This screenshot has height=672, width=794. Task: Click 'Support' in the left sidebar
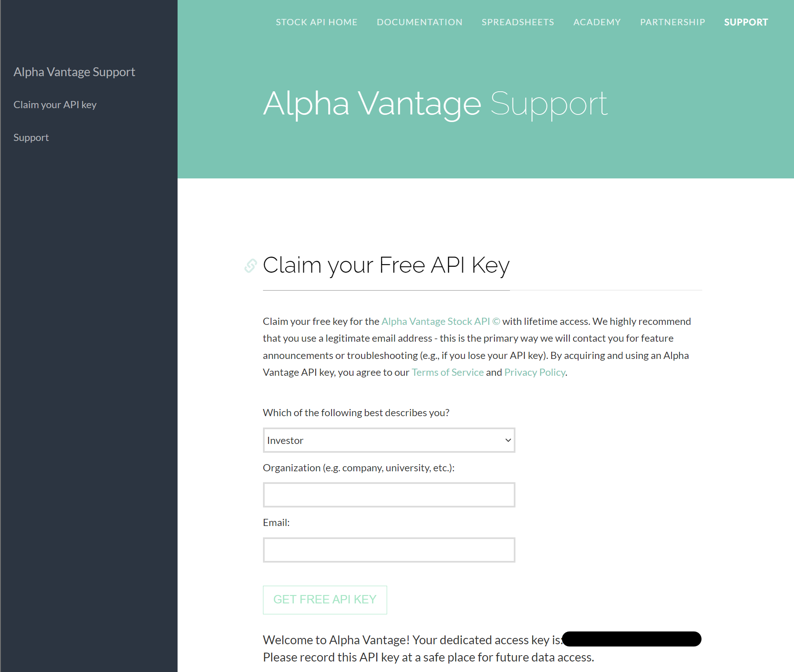click(31, 137)
